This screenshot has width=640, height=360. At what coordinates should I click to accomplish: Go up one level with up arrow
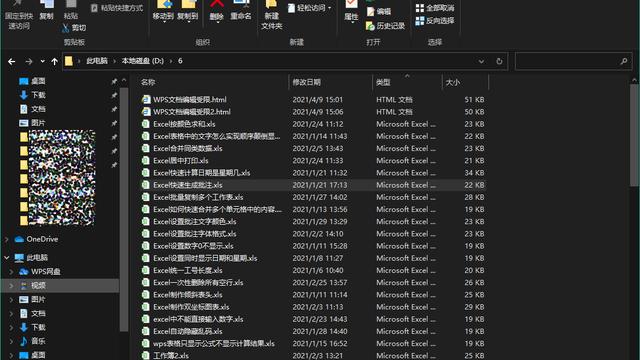coord(55,61)
